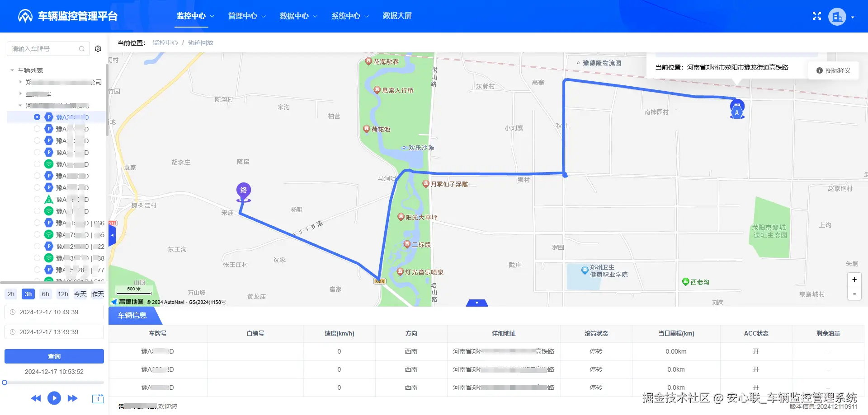Open the user avatar menu
868x415 pixels.
(837, 17)
